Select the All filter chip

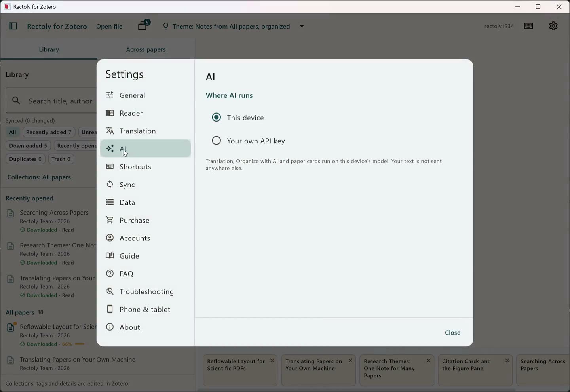[13, 132]
